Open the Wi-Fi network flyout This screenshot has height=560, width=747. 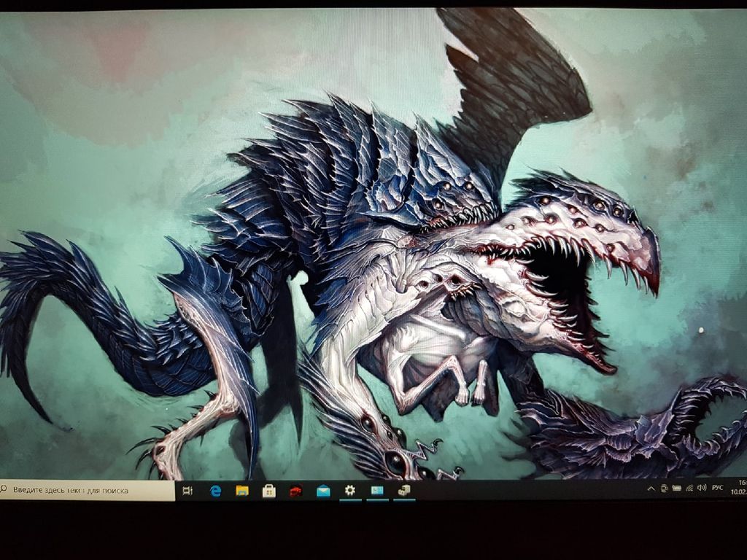click(689, 487)
